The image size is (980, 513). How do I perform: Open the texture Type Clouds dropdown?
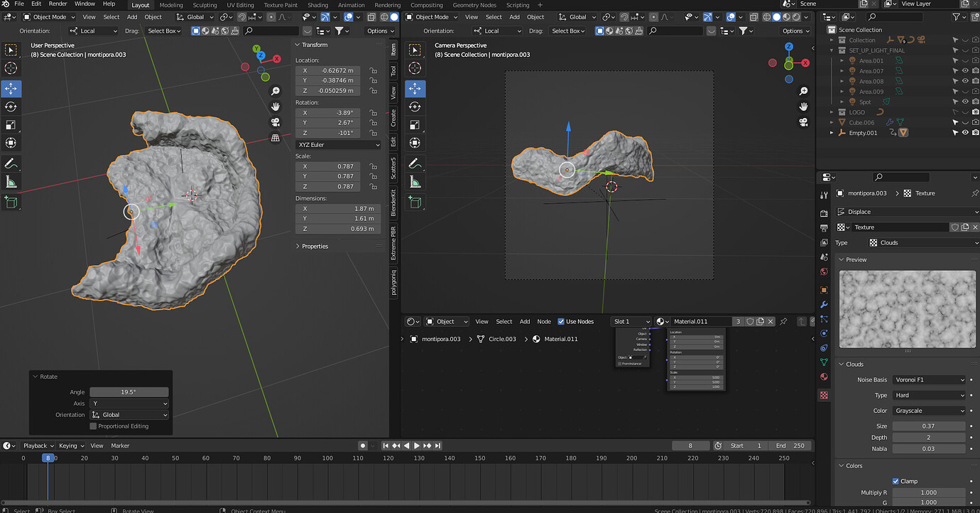coord(923,242)
